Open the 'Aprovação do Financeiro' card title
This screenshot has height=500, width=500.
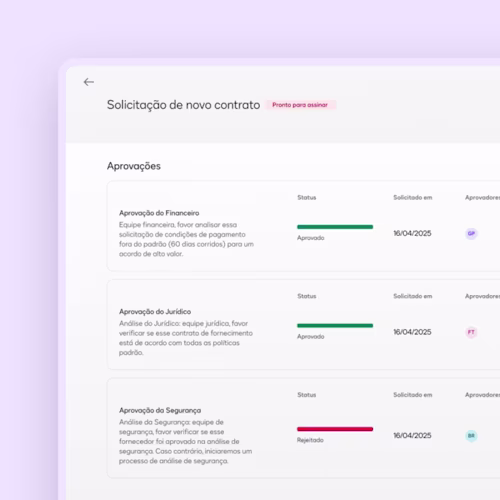pos(159,213)
